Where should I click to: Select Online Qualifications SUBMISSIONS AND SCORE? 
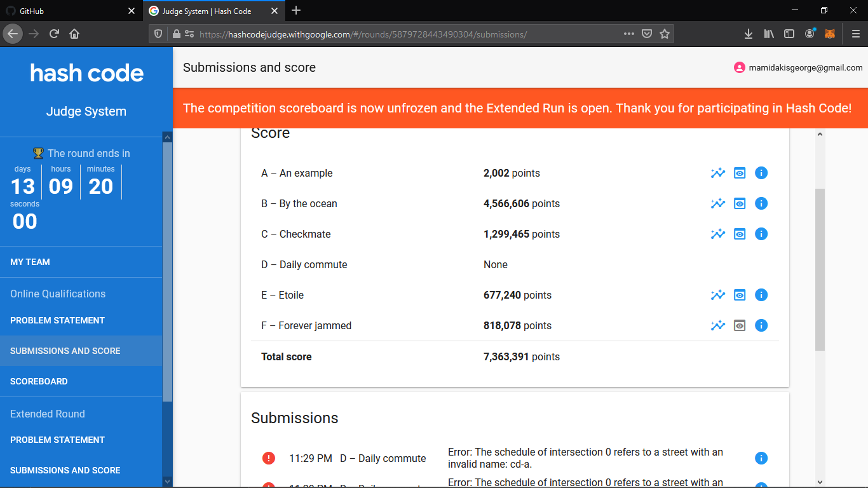click(x=81, y=351)
